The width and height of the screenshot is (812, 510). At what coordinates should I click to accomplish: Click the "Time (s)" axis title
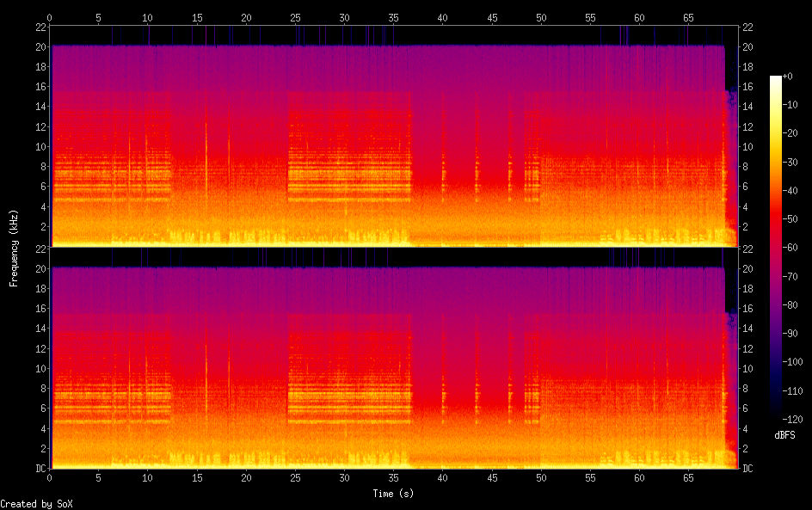point(393,494)
